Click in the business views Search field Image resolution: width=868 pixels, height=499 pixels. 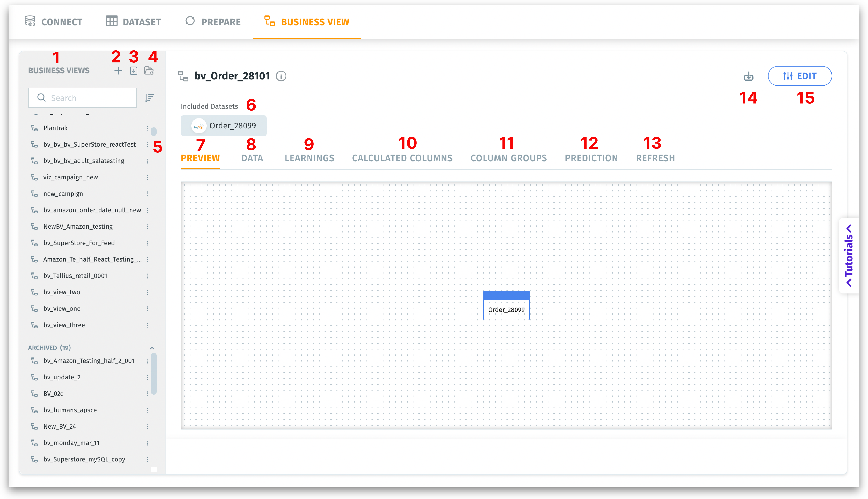(89, 98)
